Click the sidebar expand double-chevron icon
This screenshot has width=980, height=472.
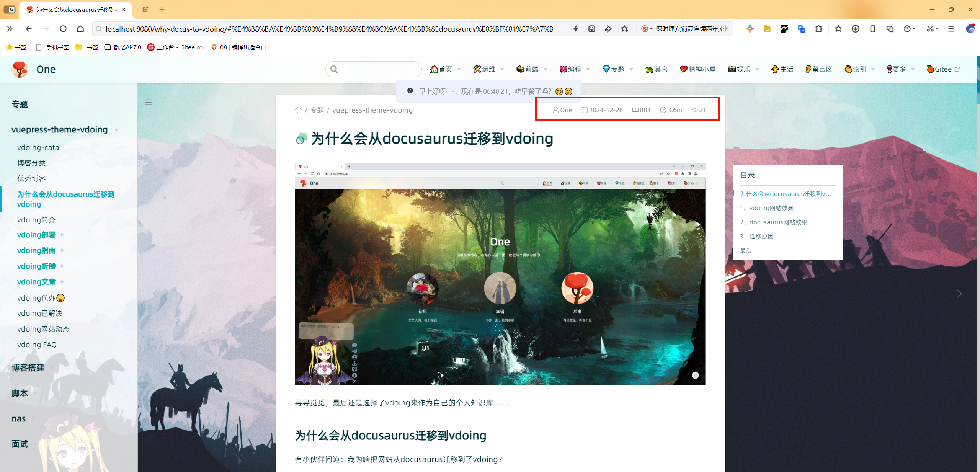tap(10, 29)
